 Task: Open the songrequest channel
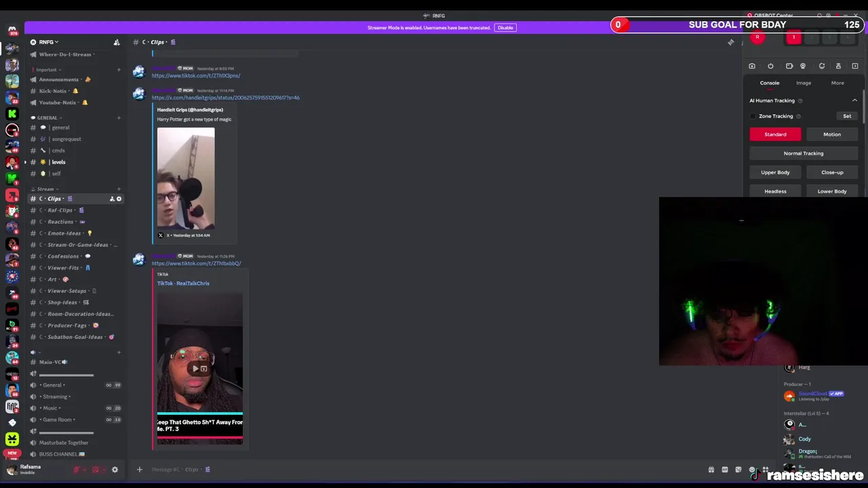click(65, 139)
